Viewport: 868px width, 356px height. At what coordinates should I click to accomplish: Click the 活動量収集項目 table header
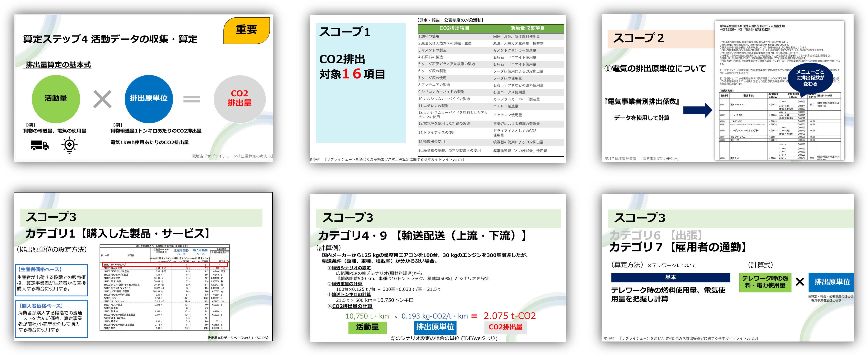pos(527,28)
